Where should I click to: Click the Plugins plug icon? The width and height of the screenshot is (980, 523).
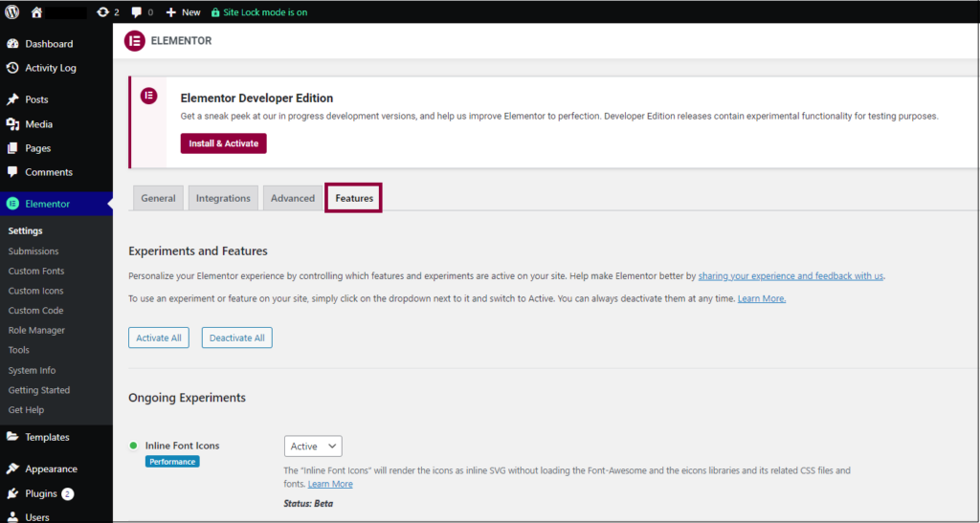pyautogui.click(x=12, y=493)
